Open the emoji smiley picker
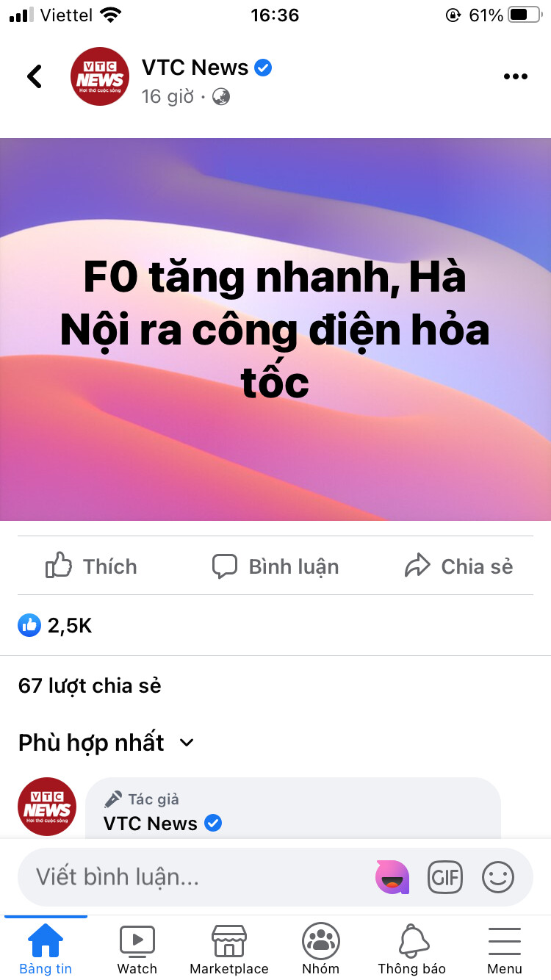 498,876
